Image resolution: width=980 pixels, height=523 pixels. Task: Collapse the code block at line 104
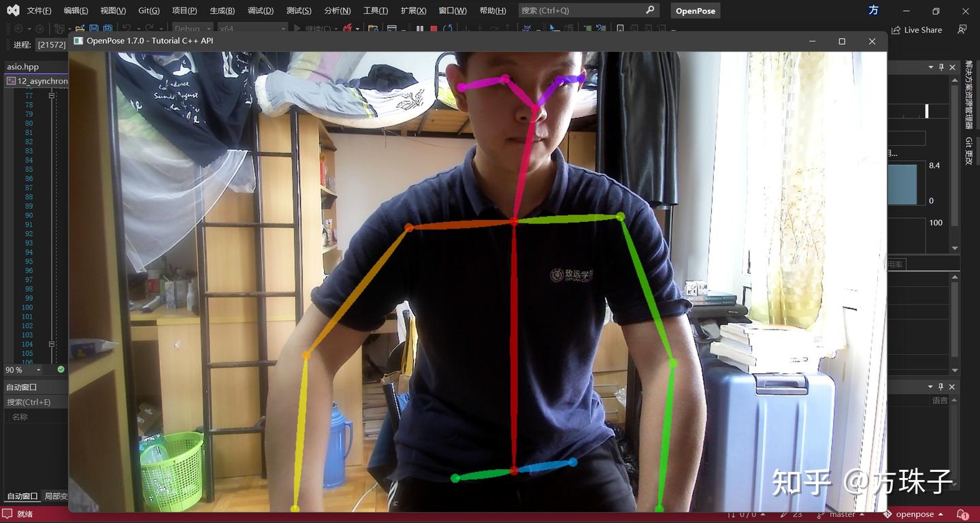[x=51, y=344]
